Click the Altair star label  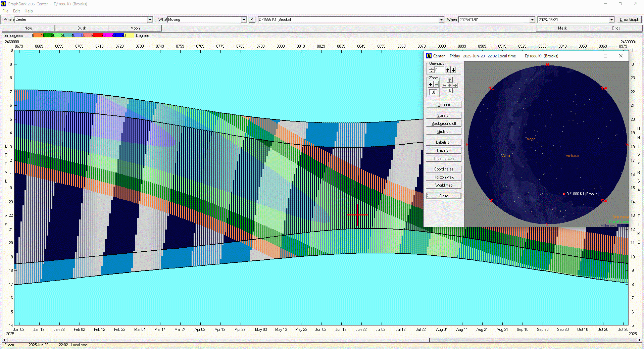point(506,156)
